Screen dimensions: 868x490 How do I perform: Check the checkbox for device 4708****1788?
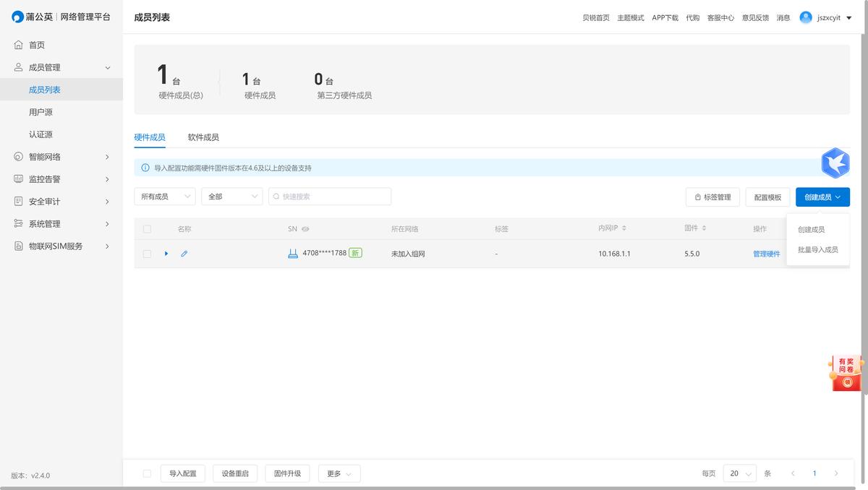[148, 254]
